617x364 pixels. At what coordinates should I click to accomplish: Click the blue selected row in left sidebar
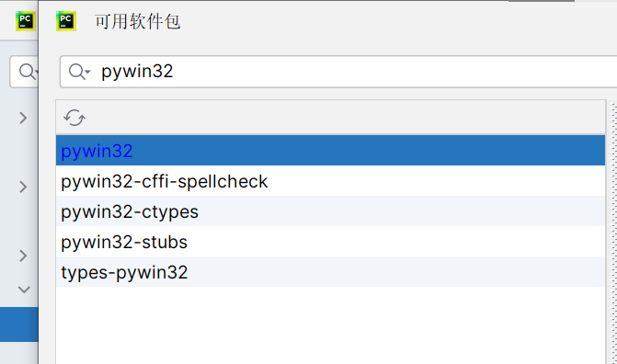pyautogui.click(x=19, y=324)
